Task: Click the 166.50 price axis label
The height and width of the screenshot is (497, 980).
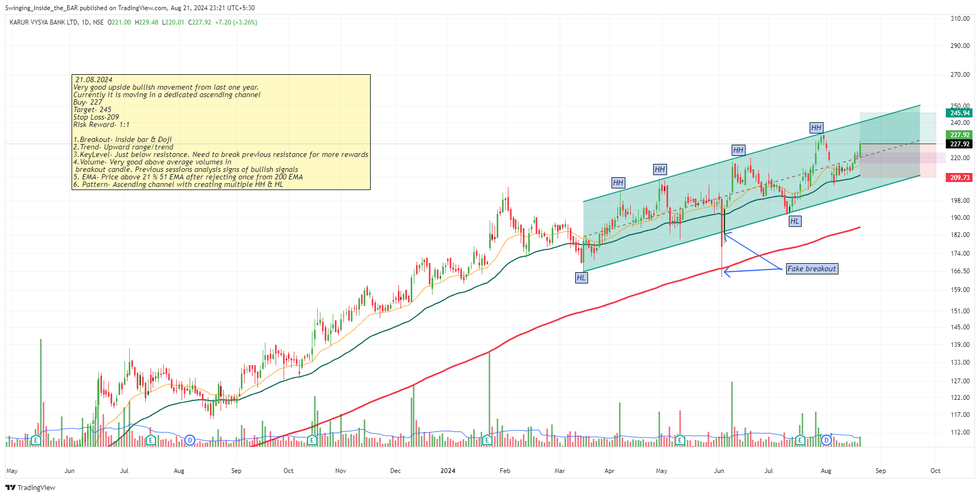Action: (x=960, y=271)
